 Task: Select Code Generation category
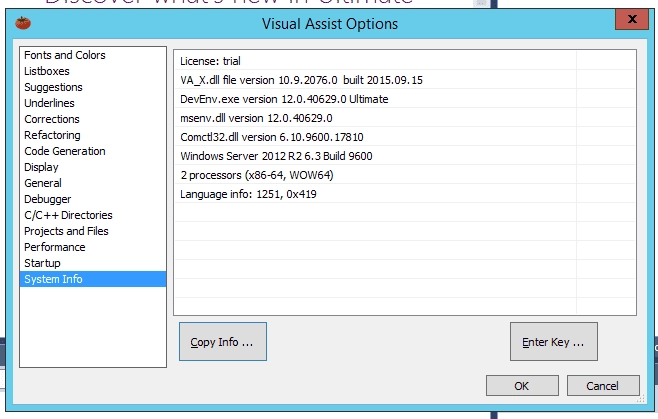point(93,151)
